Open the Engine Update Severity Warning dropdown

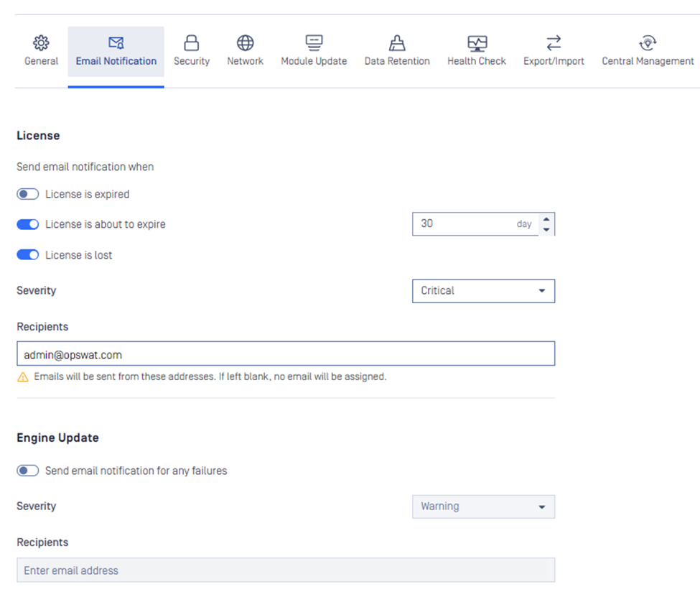pyautogui.click(x=483, y=507)
